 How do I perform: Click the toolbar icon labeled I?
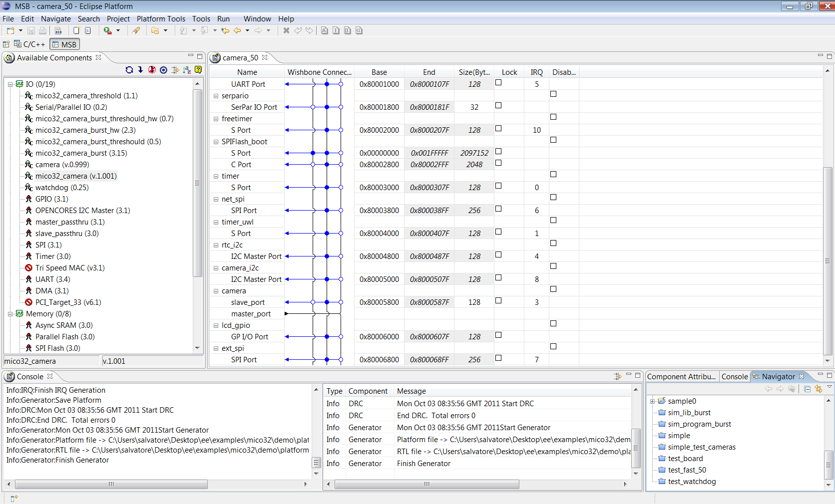[336, 30]
